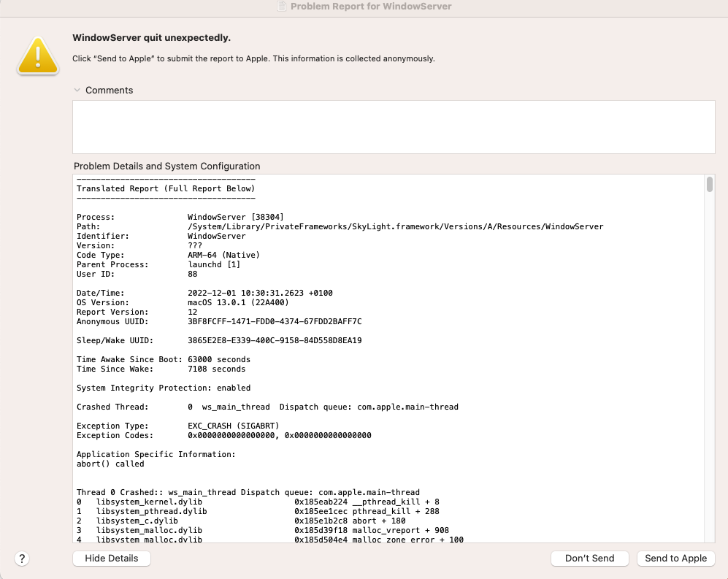Click 'System Integrity Protection: enabled' line
728x579 pixels.
[164, 388]
